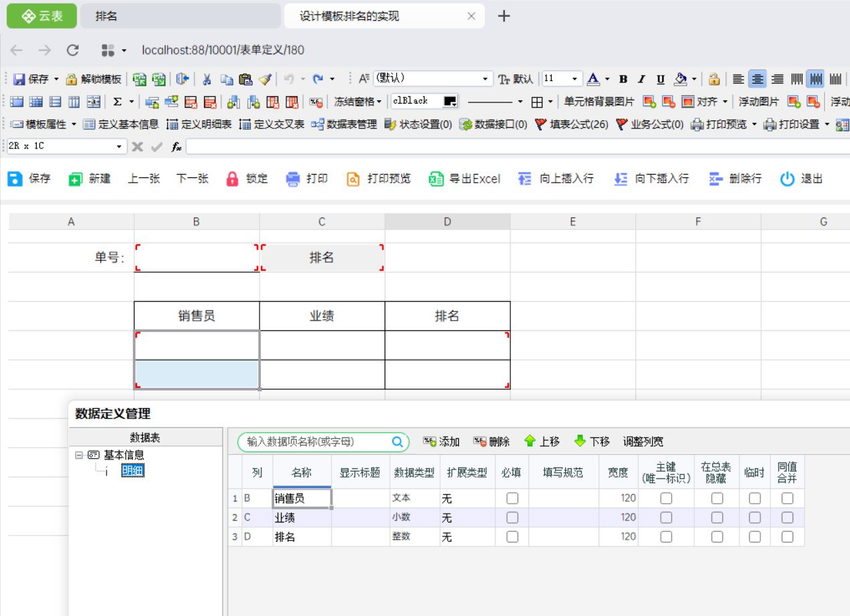Align text right

(777, 79)
